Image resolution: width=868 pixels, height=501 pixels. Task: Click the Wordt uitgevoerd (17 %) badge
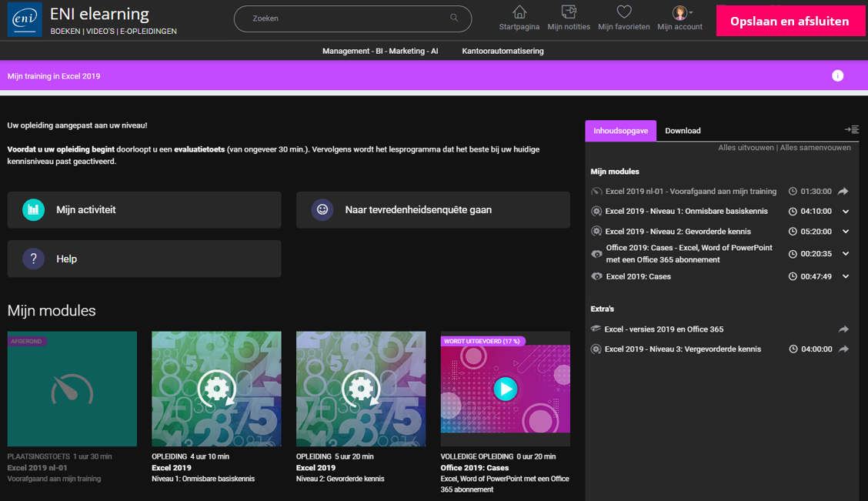(482, 341)
